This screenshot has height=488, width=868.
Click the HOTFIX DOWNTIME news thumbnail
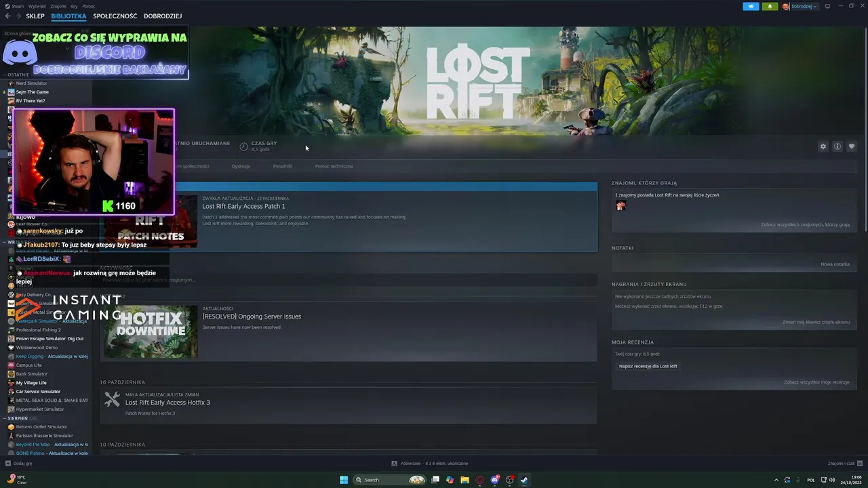pos(151,331)
